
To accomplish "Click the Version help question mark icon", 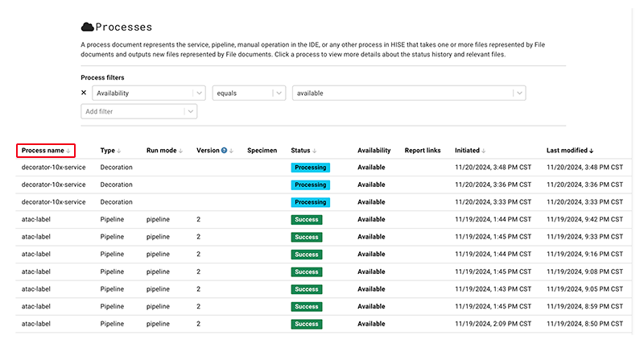I will (224, 151).
